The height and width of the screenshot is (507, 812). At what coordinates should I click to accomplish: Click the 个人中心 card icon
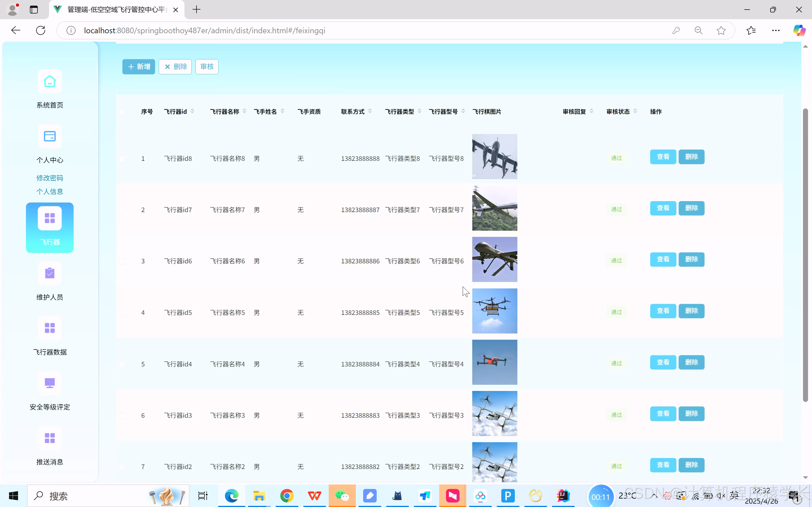[x=50, y=137]
